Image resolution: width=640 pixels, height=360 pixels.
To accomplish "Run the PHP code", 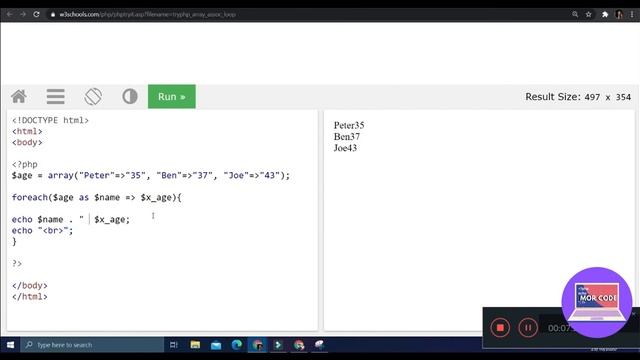I will pos(172,97).
